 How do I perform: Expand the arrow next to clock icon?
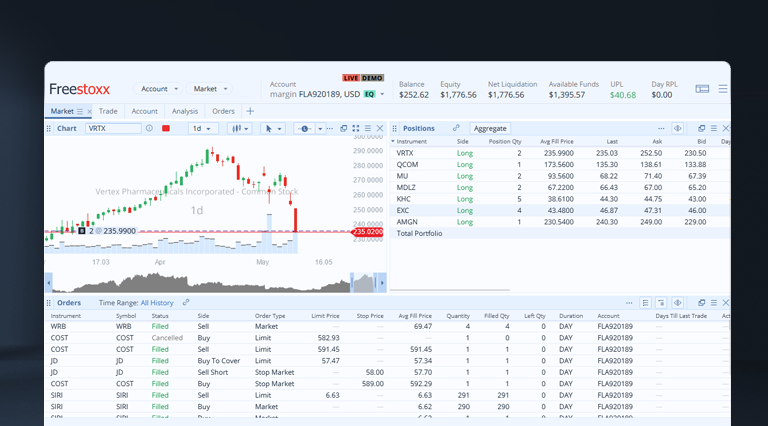320,128
